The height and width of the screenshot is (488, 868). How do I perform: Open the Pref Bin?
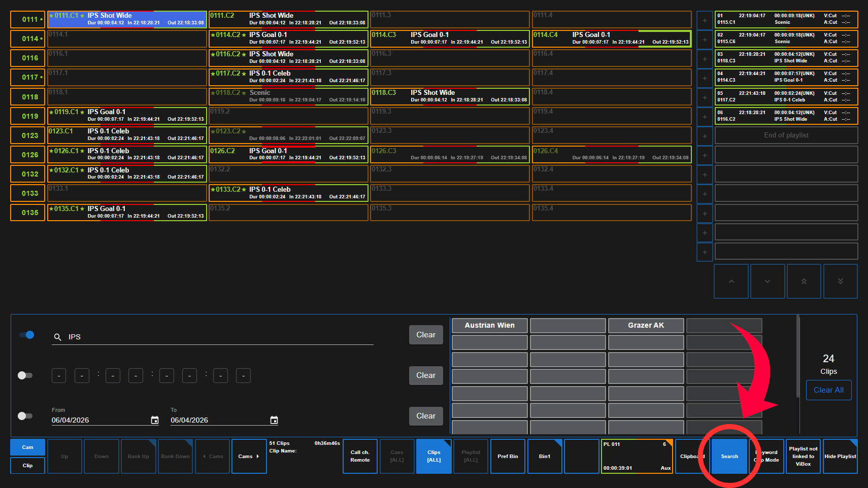point(508,457)
